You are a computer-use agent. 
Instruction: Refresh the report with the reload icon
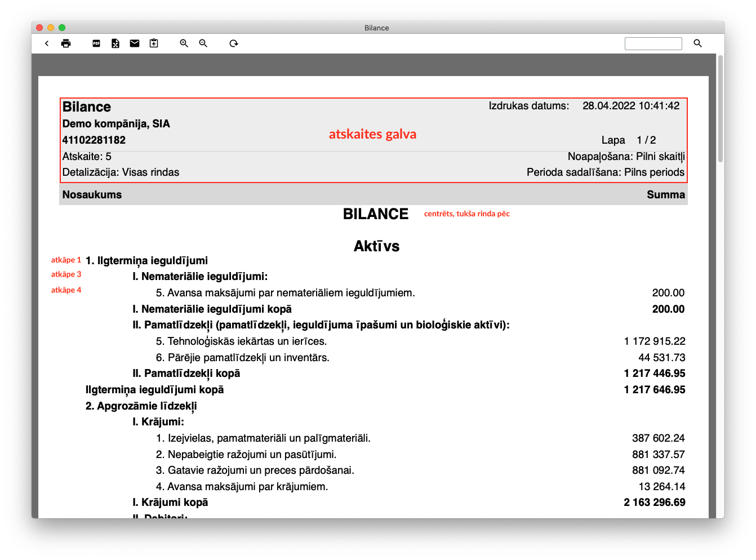234,43
